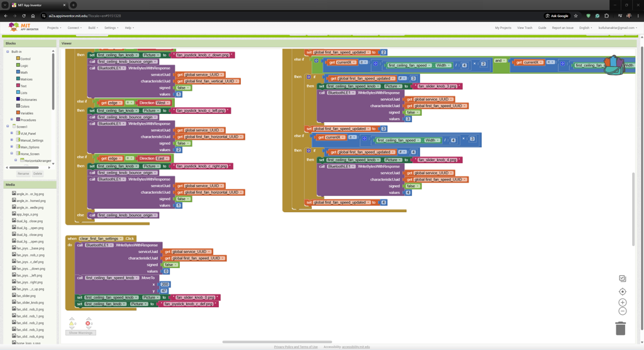Open the backpack icon in the workspace

[614, 65]
